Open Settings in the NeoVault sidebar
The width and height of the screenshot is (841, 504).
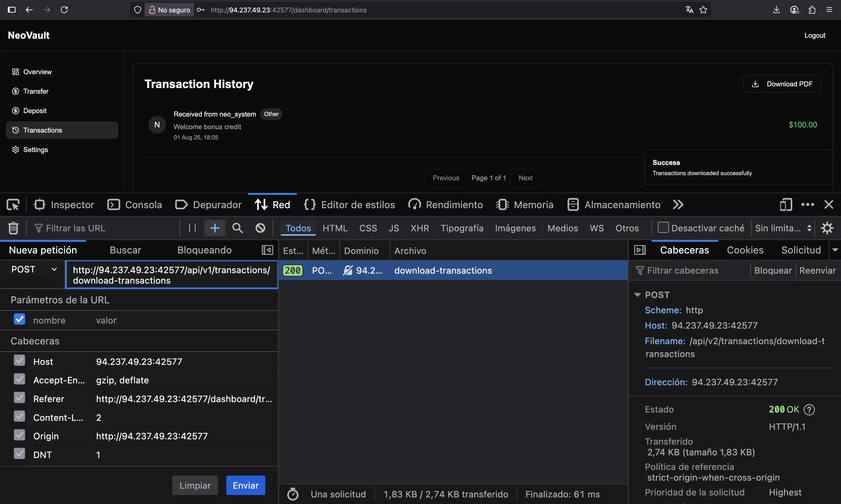[62, 150]
